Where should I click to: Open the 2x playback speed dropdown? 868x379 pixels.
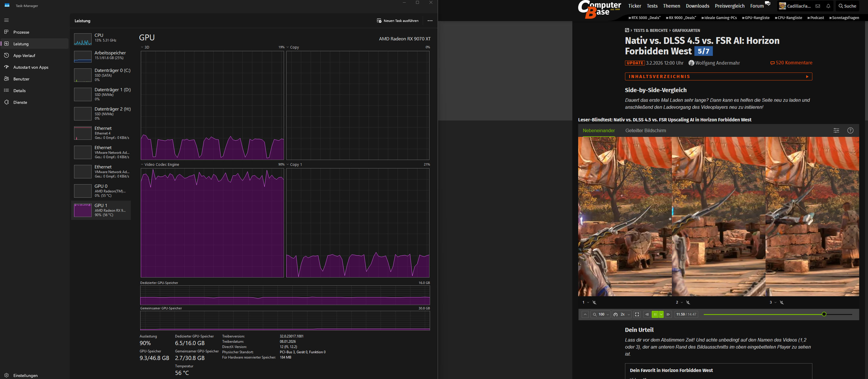(x=622, y=314)
